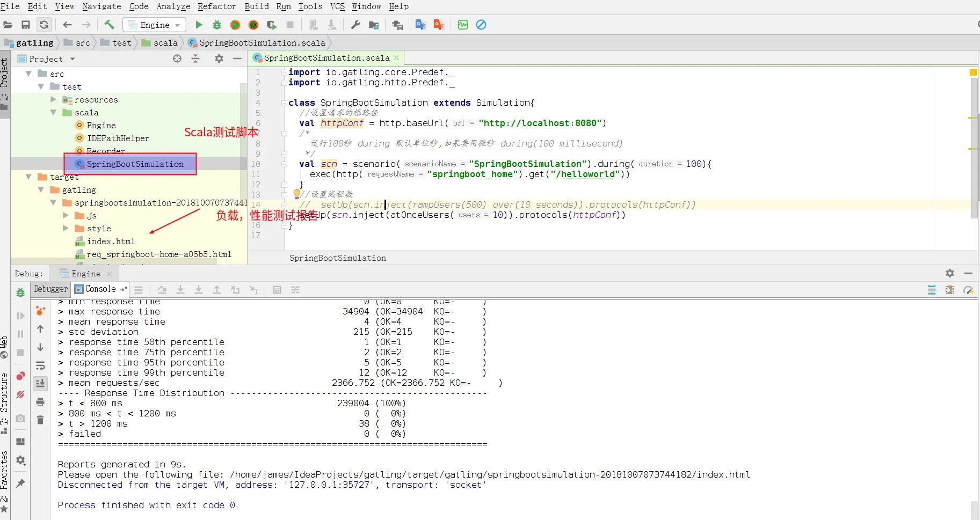
Task: Open index.html in the project tree
Action: pyautogui.click(x=111, y=241)
